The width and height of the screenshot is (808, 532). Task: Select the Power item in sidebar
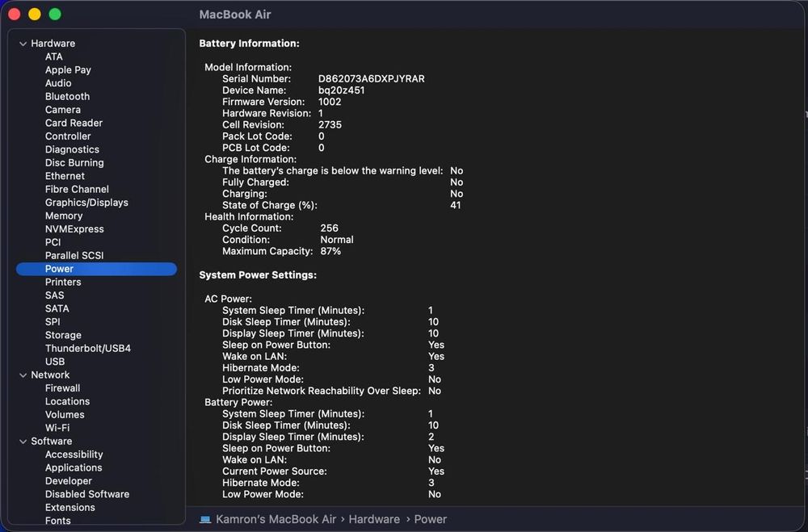(x=59, y=269)
